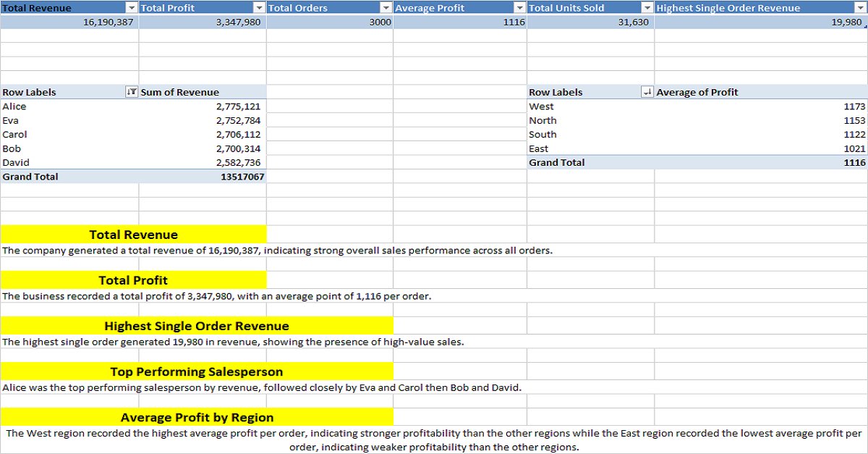Select the Eva row label
Image resolution: width=868 pixels, height=454 pixels.
tap(69, 120)
